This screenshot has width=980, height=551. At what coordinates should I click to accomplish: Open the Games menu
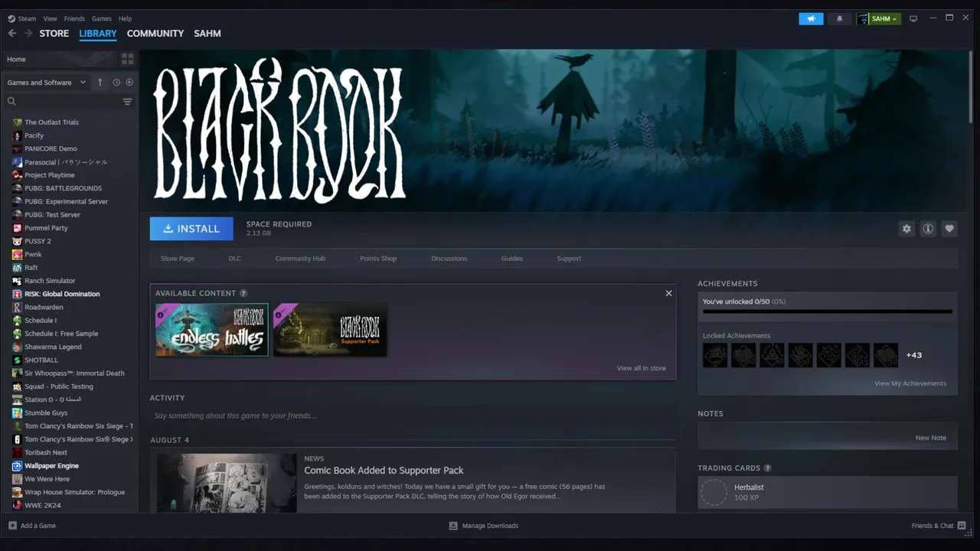click(101, 18)
